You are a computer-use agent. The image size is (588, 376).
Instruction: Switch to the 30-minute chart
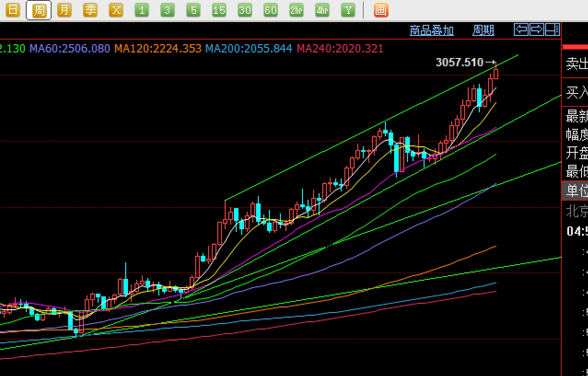(245, 10)
